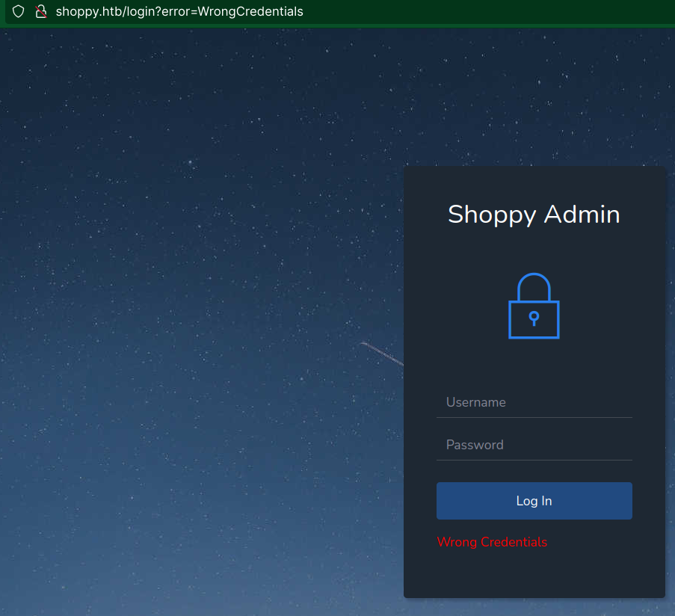This screenshot has width=675, height=616.
Task: Select the Wrong Credentials error message
Action: click(x=492, y=542)
